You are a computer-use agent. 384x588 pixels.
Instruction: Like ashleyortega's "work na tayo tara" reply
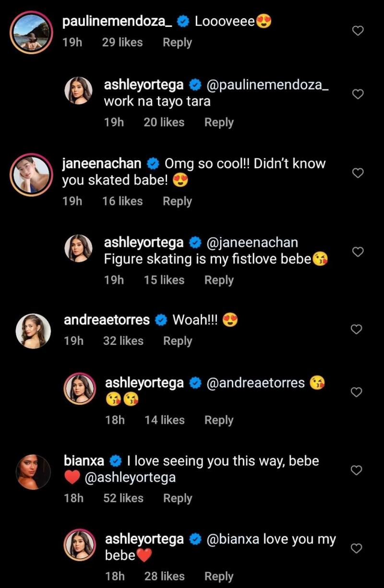click(x=358, y=94)
